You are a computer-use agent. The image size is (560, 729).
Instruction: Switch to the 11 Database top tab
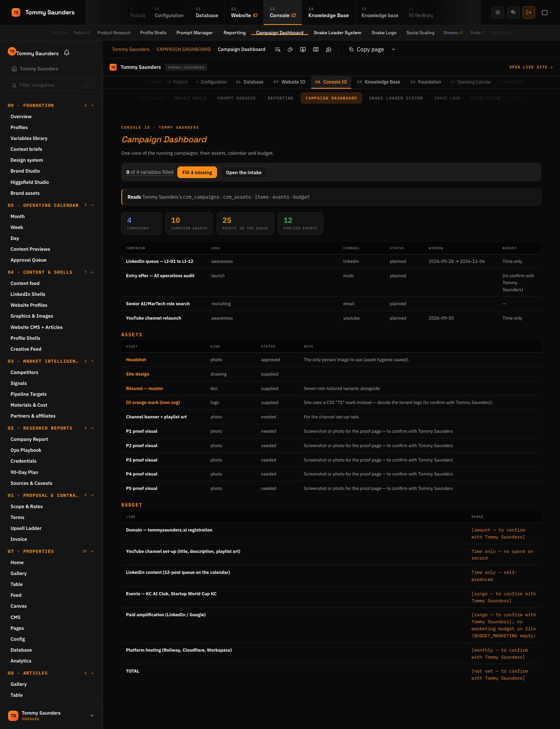pos(206,12)
